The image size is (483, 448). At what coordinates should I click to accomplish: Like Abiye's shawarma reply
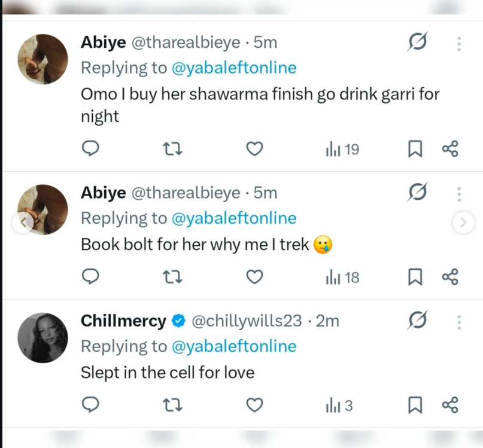click(254, 149)
